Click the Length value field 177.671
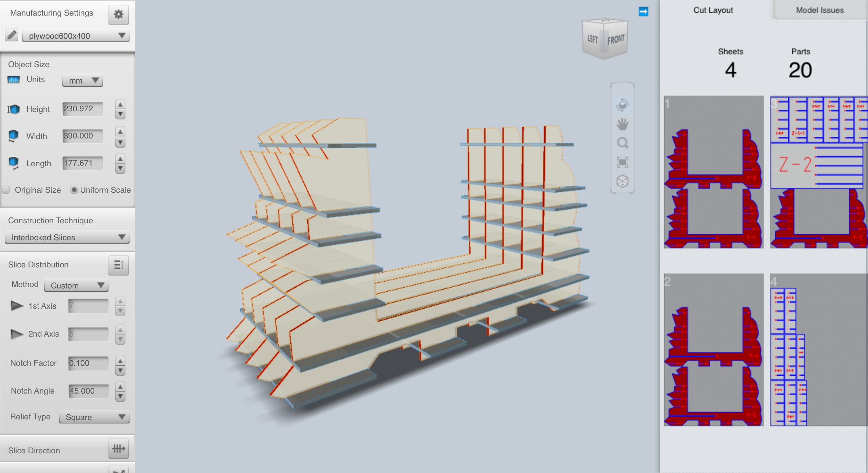Viewport: 868px width, 473px height. tap(83, 163)
